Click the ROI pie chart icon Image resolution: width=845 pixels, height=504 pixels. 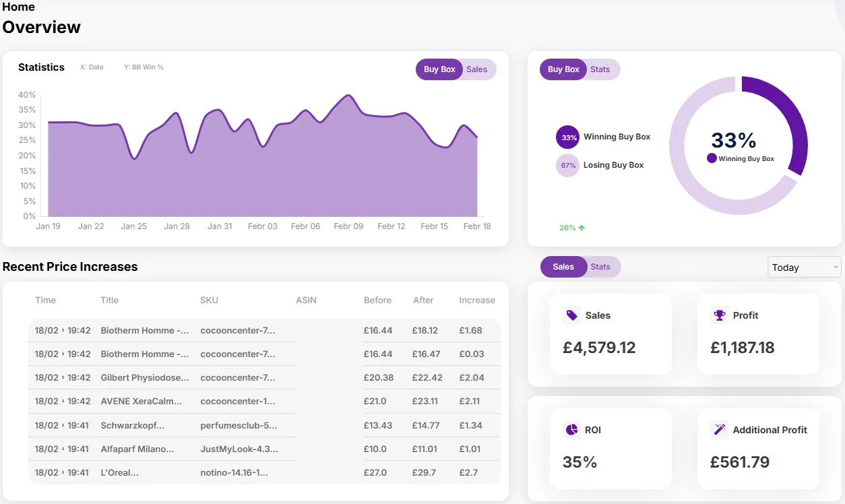tap(571, 430)
